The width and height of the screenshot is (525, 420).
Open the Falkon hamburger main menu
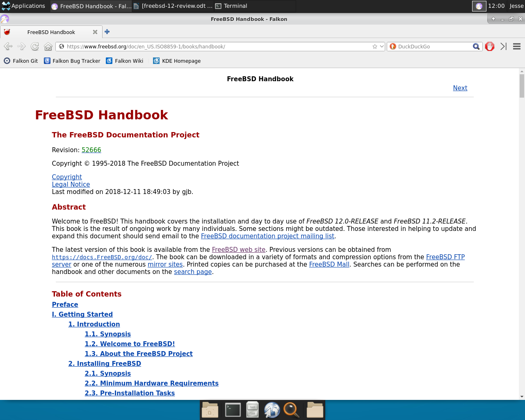517,46
